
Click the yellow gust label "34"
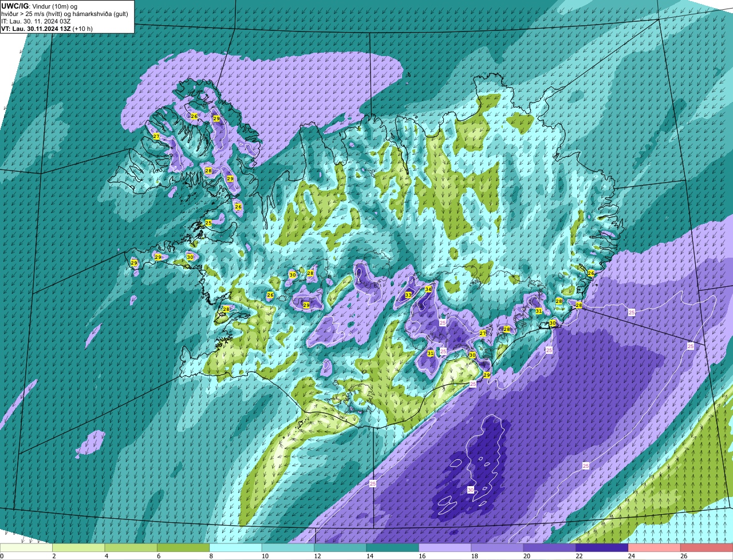428,289
